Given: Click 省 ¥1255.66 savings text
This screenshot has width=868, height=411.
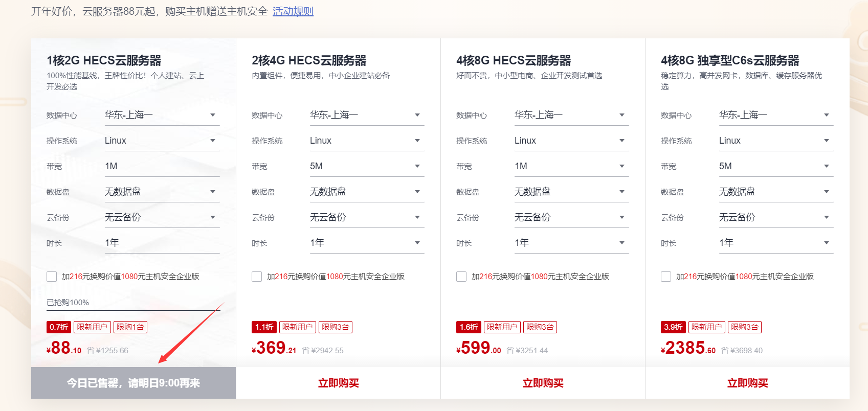Looking at the screenshot, I should (107, 351).
